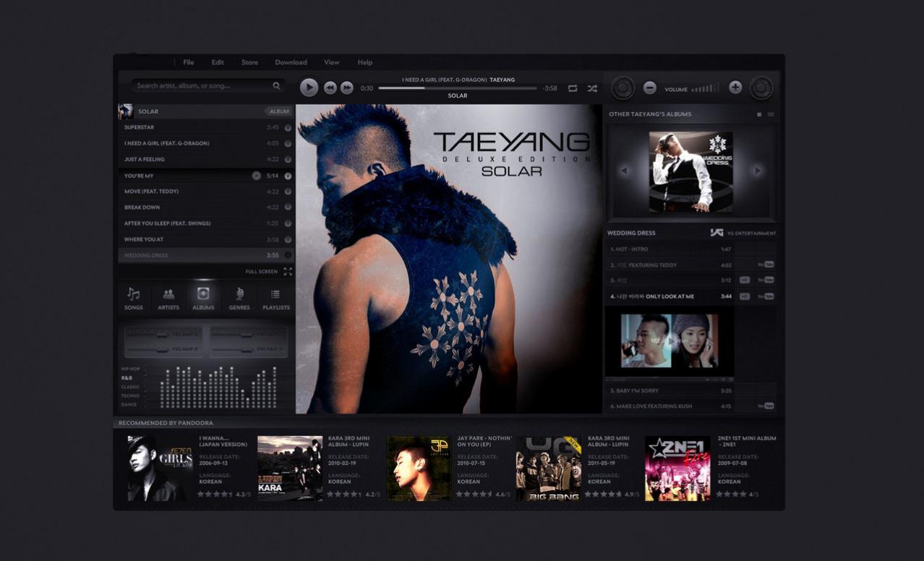Play the ONLY LOOK AT ME video preview
Screen dimensions: 924x561
click(670, 341)
